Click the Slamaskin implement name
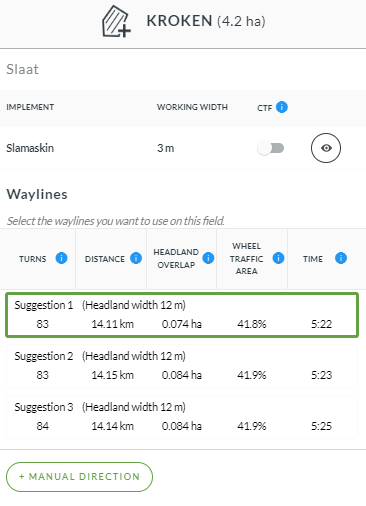 click(30, 148)
